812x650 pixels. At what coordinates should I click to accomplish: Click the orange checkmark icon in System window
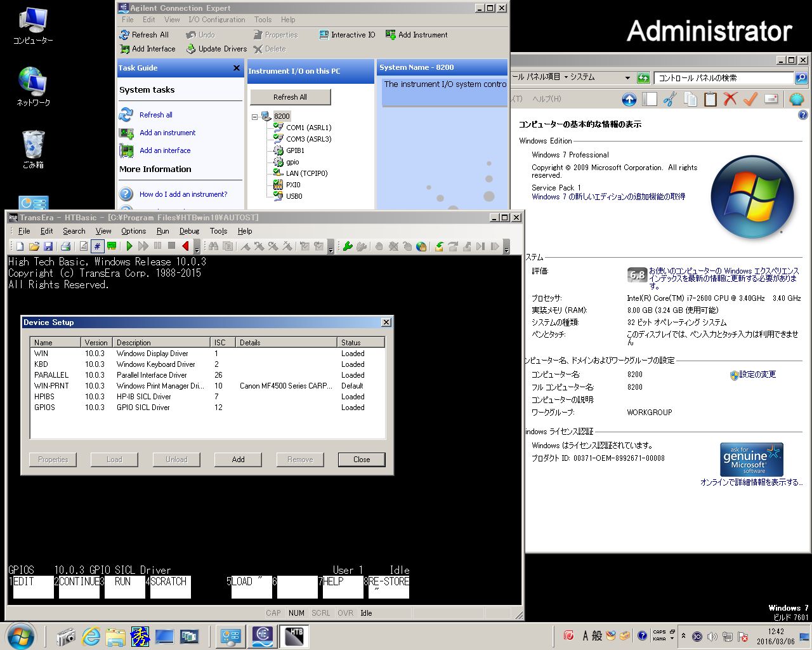[750, 99]
